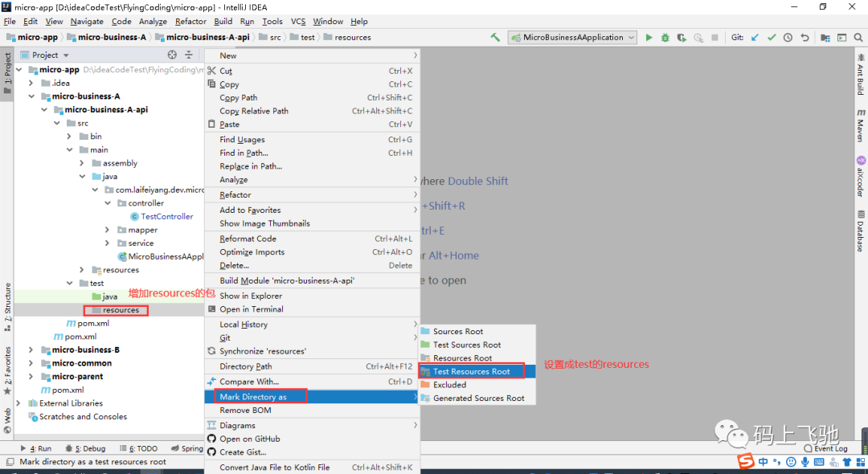868x474 pixels.
Task: Expand the mapper package
Action: pyautogui.click(x=108, y=230)
